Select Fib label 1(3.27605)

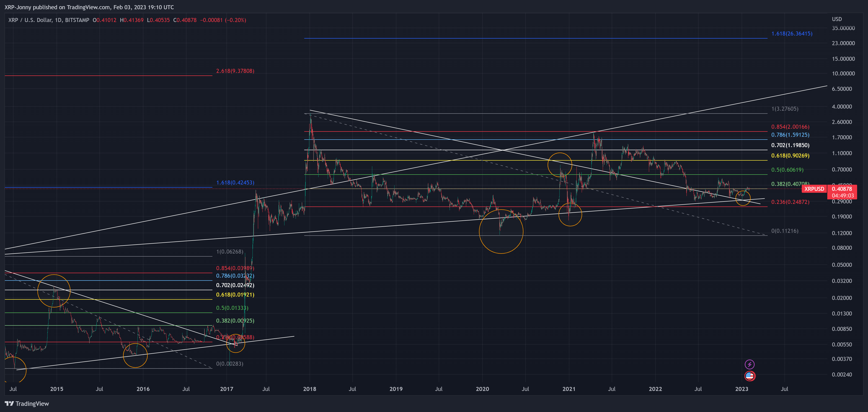pos(785,109)
